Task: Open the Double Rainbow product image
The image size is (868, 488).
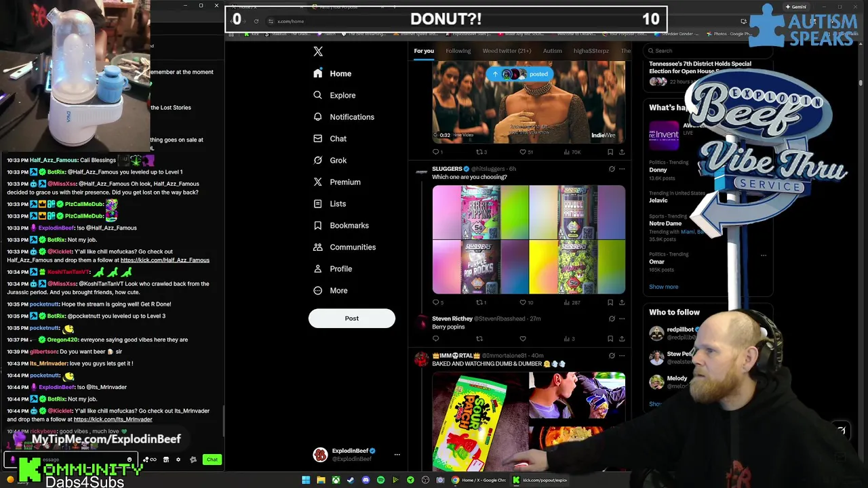Action: click(x=578, y=212)
